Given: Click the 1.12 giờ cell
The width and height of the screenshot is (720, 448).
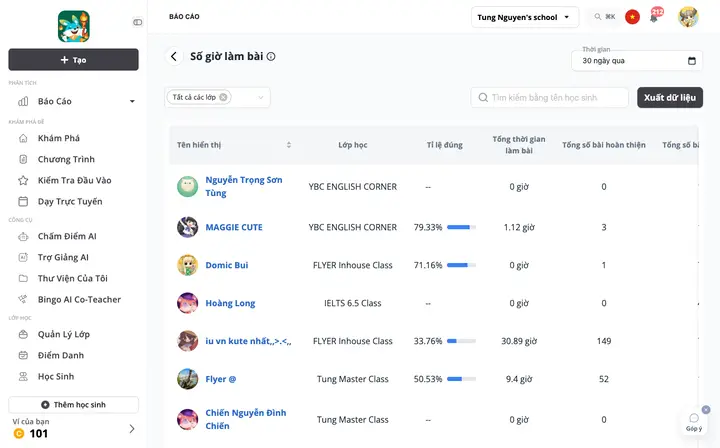Looking at the screenshot, I should point(519,227).
